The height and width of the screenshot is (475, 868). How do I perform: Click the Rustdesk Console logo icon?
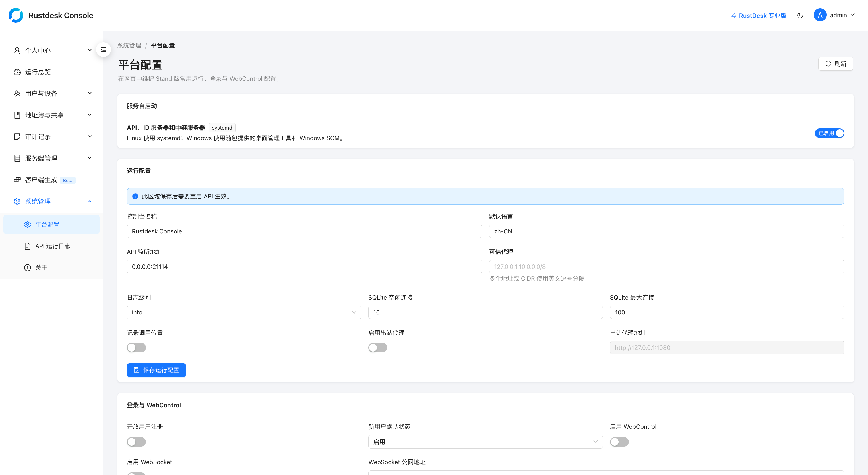click(x=16, y=16)
